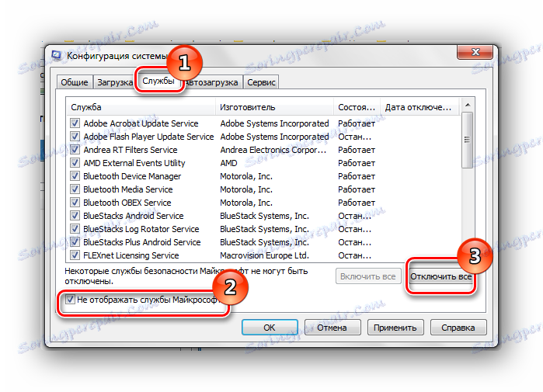The height and width of the screenshot is (392, 543).
Task: Select 'Adobe Systems Incorporated' in Acrobat row
Action: coord(274,123)
